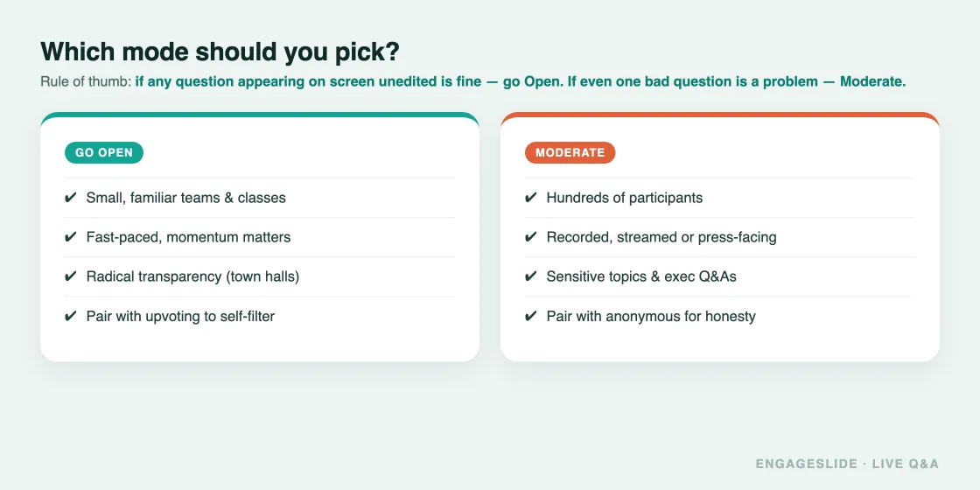Choose Recorded, streamed or press-facing text
The height and width of the screenshot is (490, 980).
coord(661,237)
